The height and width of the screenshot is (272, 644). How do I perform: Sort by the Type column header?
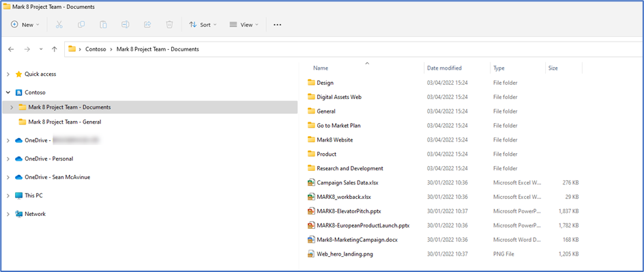(x=499, y=68)
